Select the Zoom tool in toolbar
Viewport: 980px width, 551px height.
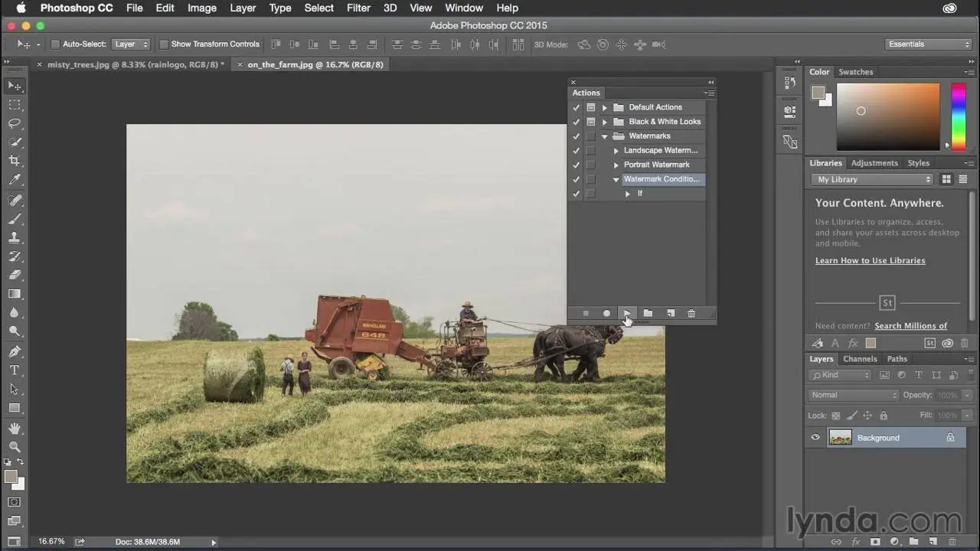click(x=15, y=446)
